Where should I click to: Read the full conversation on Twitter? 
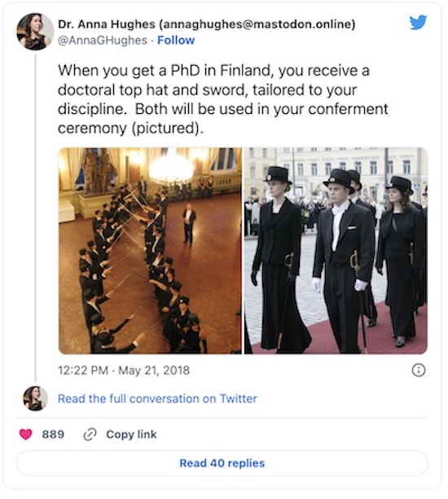[x=157, y=398]
